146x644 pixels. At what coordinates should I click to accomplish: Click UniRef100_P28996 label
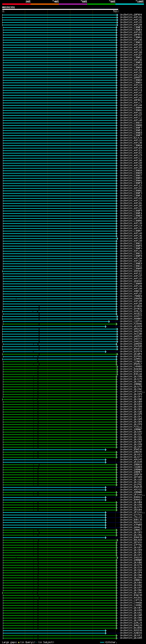tap(131, 324)
